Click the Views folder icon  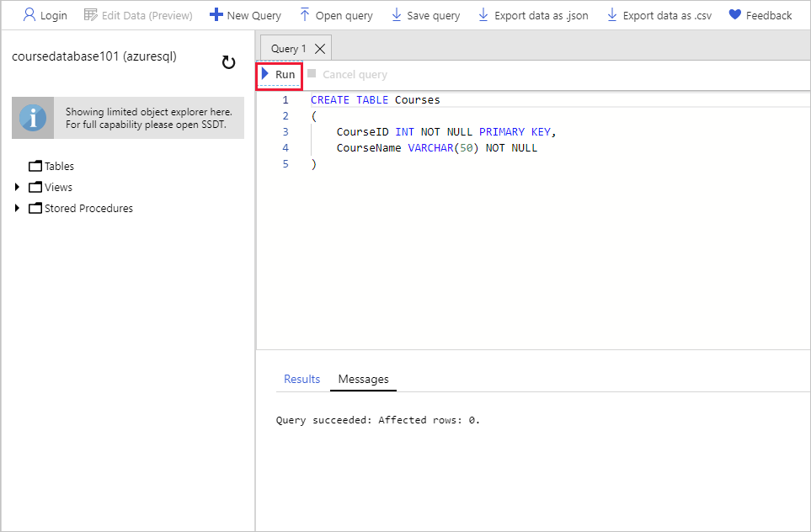(35, 187)
